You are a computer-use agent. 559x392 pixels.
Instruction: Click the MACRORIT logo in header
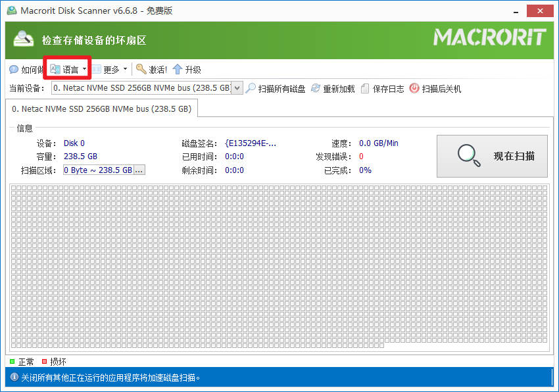tap(489, 38)
